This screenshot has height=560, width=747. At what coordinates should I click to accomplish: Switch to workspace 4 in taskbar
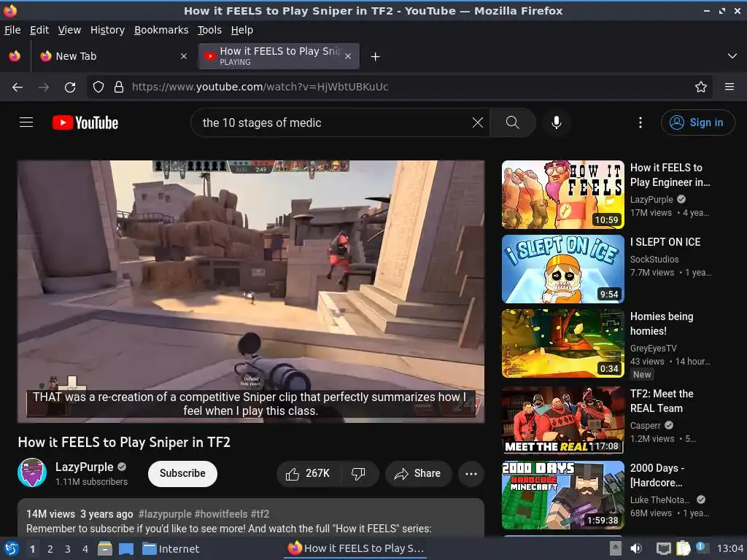tap(85, 549)
